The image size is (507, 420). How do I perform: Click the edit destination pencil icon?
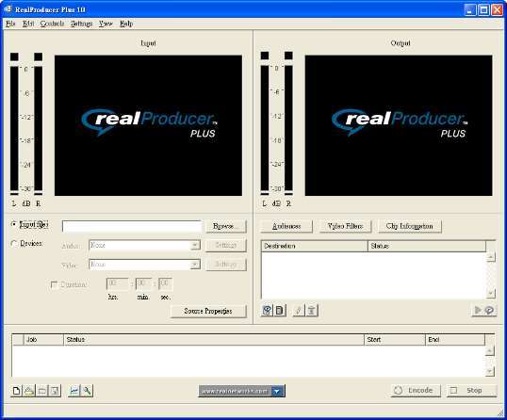coord(299,311)
